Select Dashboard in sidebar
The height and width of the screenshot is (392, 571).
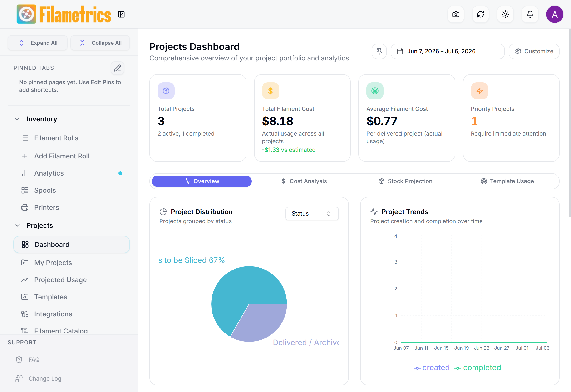click(x=72, y=245)
